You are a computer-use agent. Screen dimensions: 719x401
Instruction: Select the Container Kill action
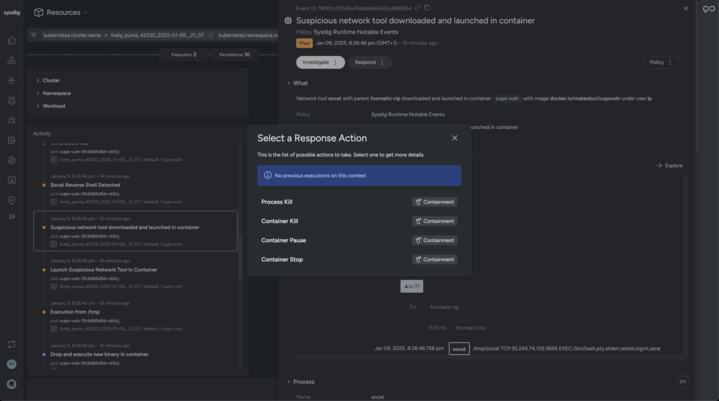[x=279, y=221]
